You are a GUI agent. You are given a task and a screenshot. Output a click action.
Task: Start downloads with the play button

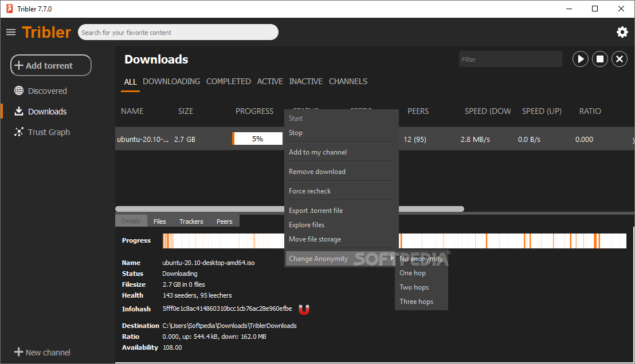click(581, 59)
